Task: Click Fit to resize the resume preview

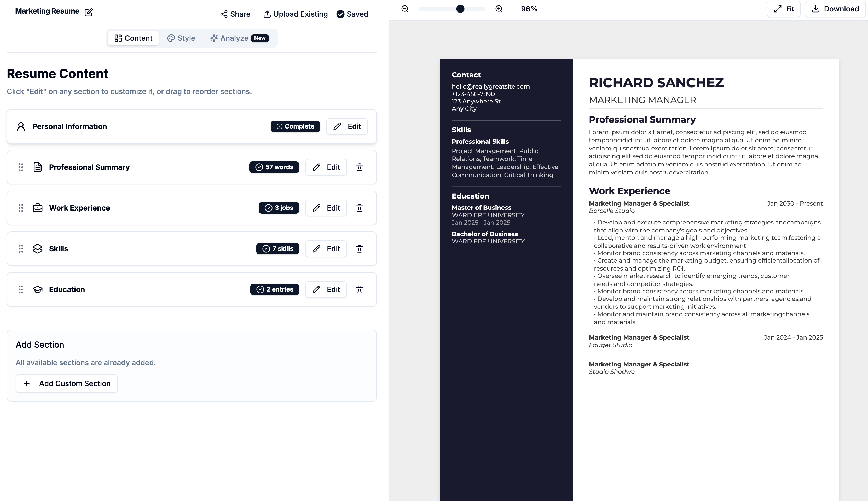Action: 784,9
